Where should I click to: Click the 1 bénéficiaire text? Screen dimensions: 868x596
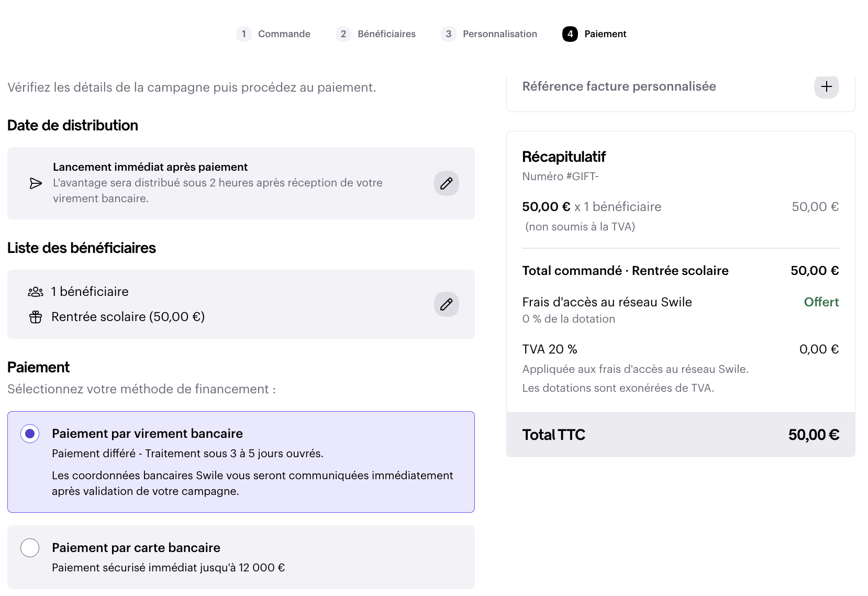90,292
